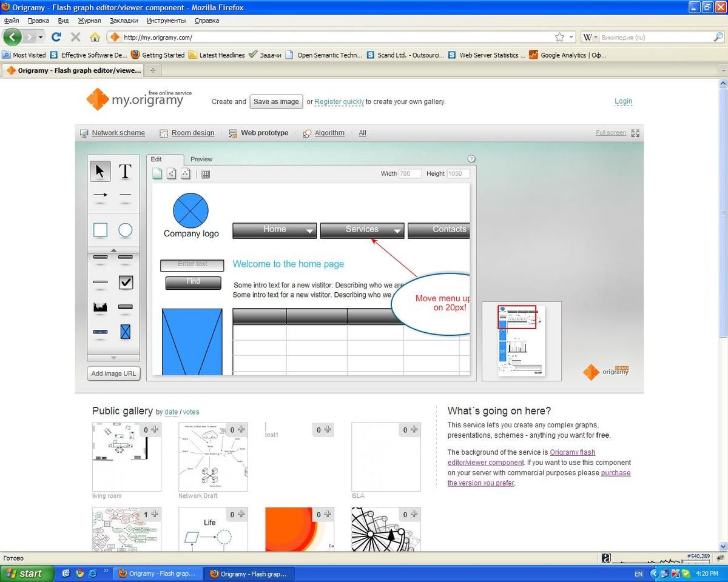The height and width of the screenshot is (582, 728).
Task: Choose the image placeholder widget
Action: tap(125, 332)
